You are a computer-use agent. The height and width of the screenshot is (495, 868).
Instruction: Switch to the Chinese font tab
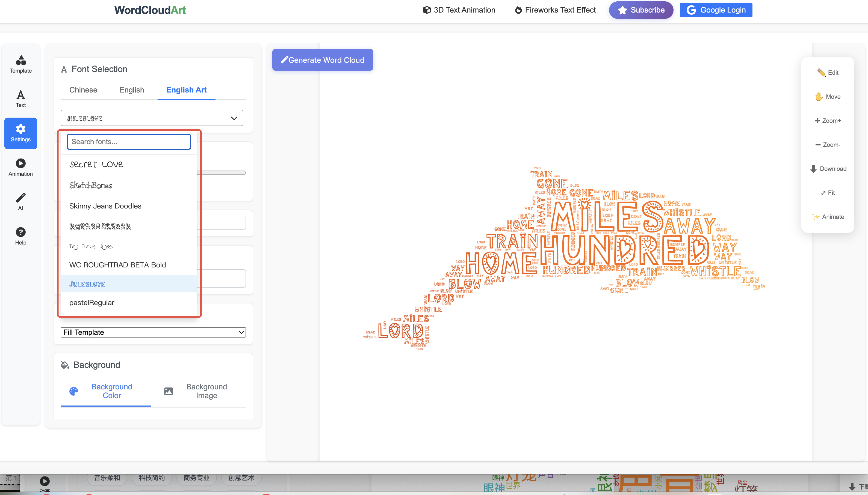[83, 90]
